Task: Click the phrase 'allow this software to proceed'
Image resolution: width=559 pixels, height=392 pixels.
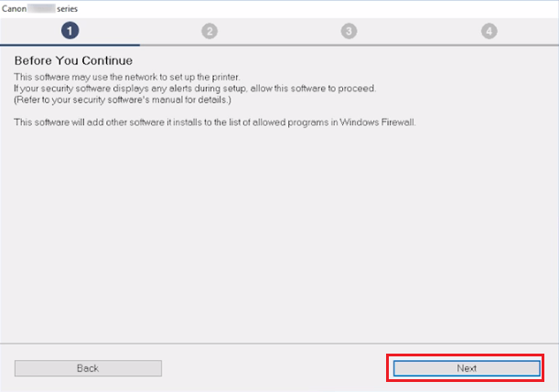Action: pyautogui.click(x=313, y=89)
